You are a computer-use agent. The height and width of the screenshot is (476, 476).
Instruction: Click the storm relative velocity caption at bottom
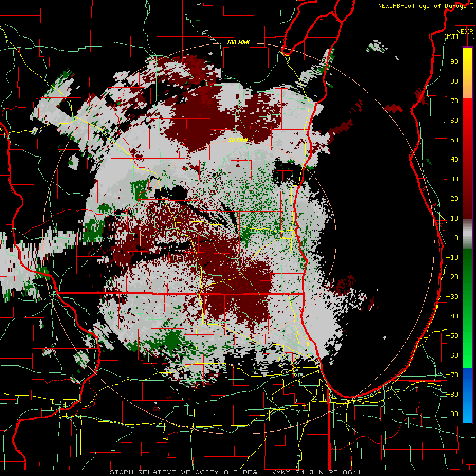click(x=237, y=472)
